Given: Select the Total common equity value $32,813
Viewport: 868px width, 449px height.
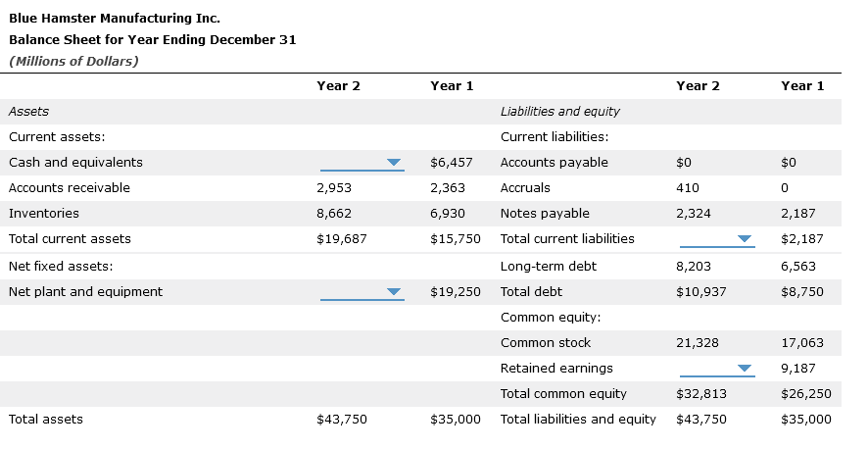Looking at the screenshot, I should tap(700, 394).
